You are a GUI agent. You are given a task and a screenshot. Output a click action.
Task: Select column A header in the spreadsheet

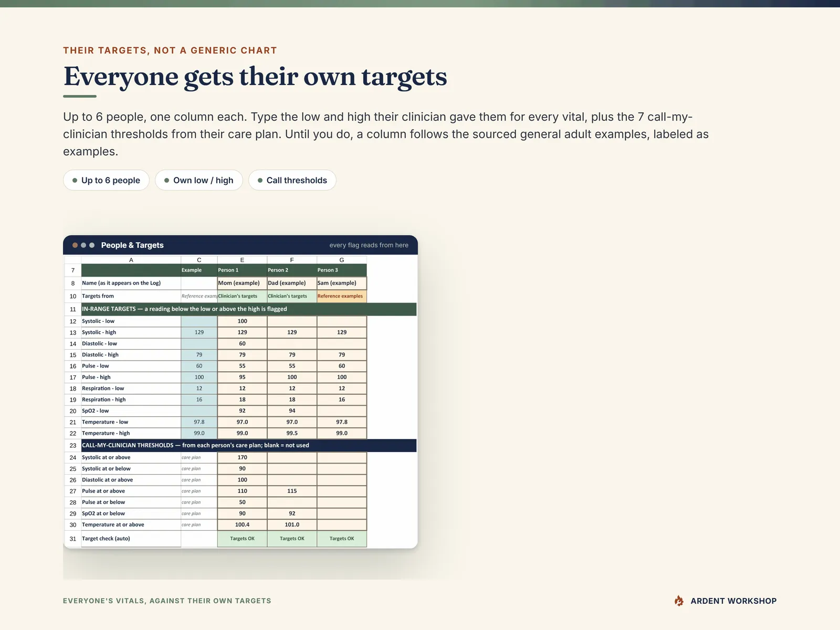coord(131,260)
